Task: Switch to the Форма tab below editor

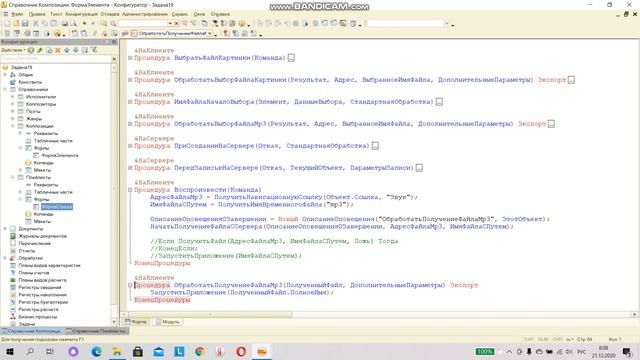Action: point(136,322)
